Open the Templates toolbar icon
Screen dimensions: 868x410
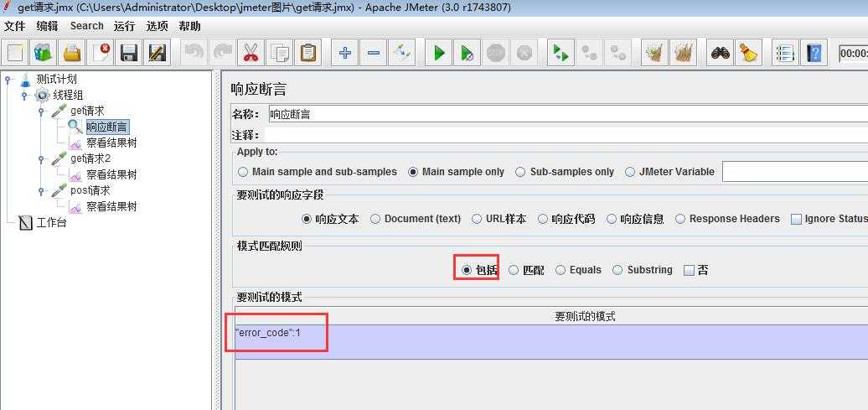click(x=44, y=53)
